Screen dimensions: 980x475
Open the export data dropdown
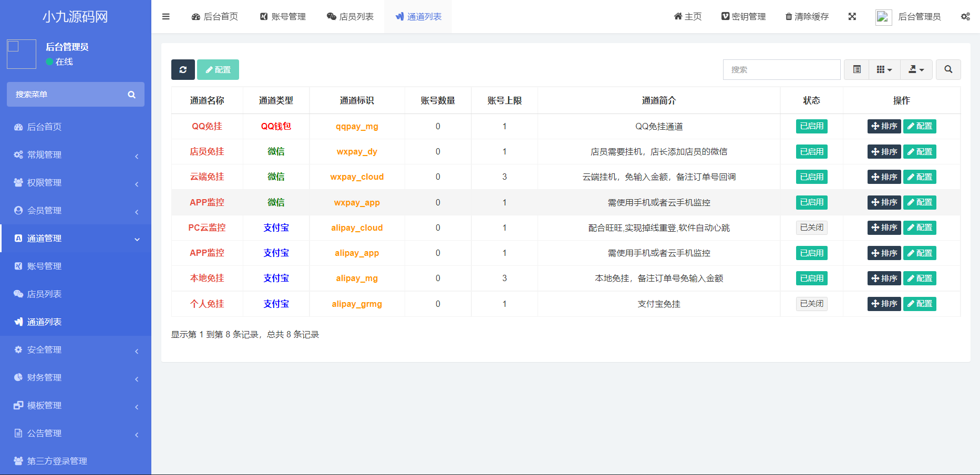click(x=916, y=69)
